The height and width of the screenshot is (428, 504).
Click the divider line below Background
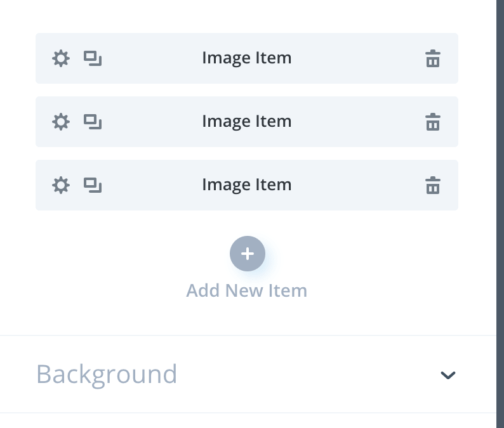click(248, 413)
